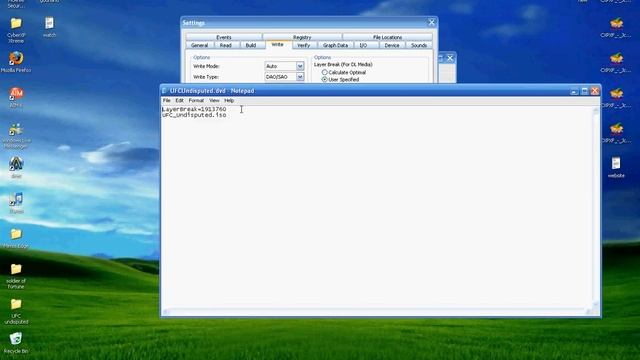This screenshot has width=640, height=360.
Task: Maximize the Notepad window
Action: 584,91
